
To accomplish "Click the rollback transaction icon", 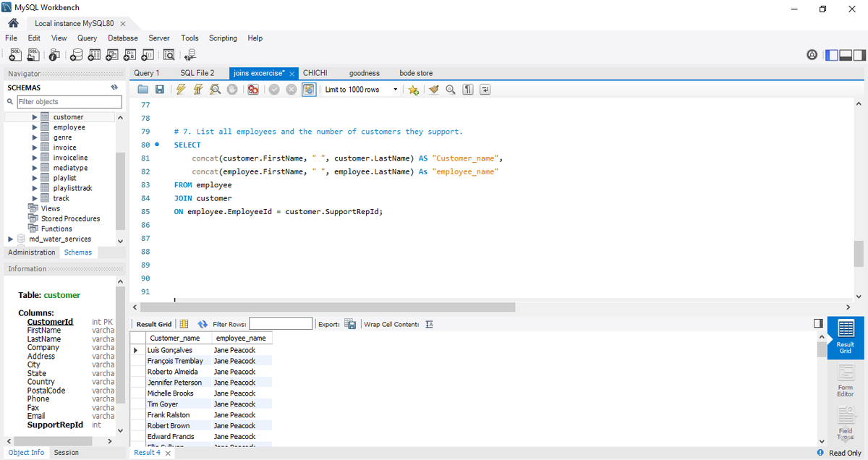I will 292,90.
